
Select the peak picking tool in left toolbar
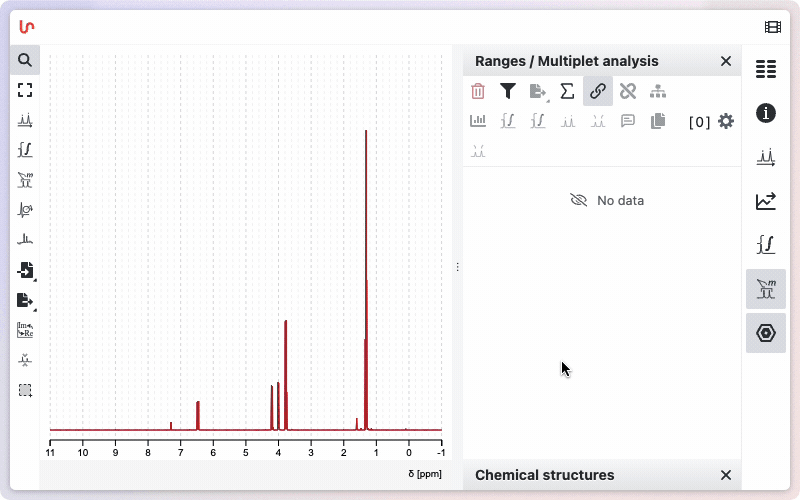(25, 120)
